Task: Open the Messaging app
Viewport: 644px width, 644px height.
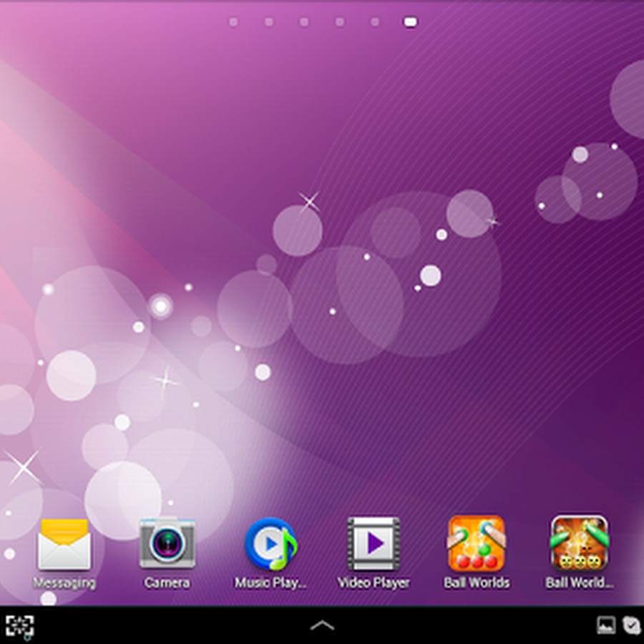Action: tap(64, 553)
